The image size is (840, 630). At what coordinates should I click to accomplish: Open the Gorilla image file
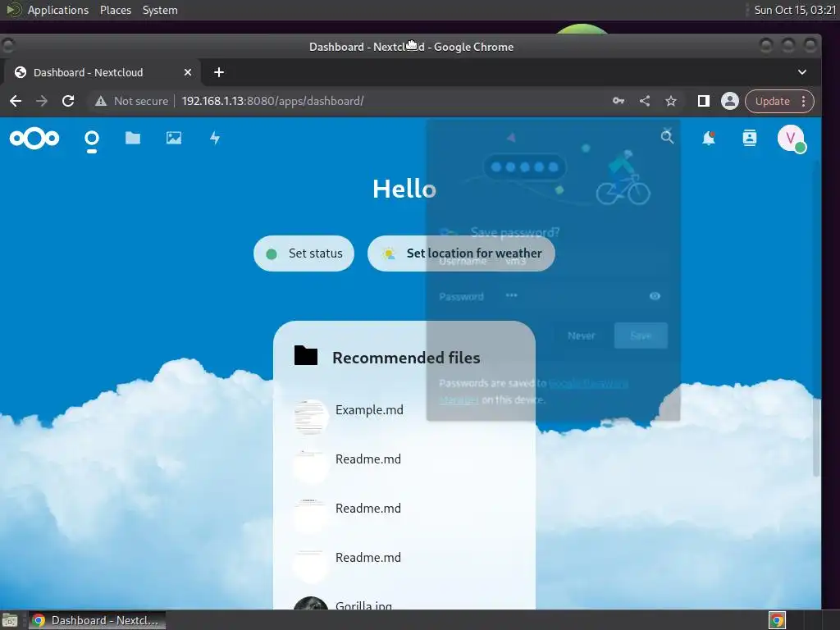point(363,605)
